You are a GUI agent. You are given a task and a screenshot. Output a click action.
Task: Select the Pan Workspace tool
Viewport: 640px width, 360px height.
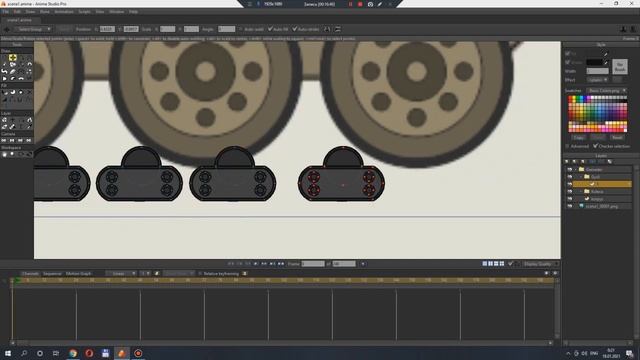pyautogui.click(x=4, y=154)
